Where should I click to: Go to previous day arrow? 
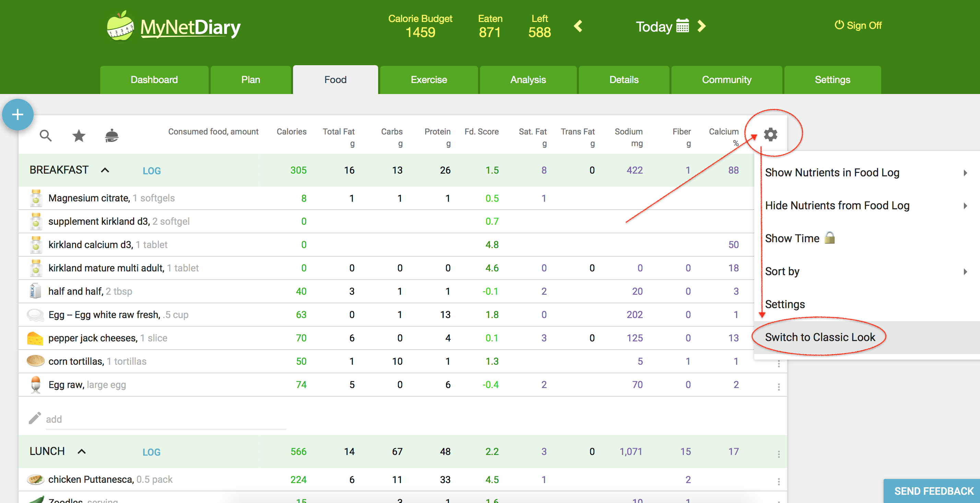click(x=578, y=26)
